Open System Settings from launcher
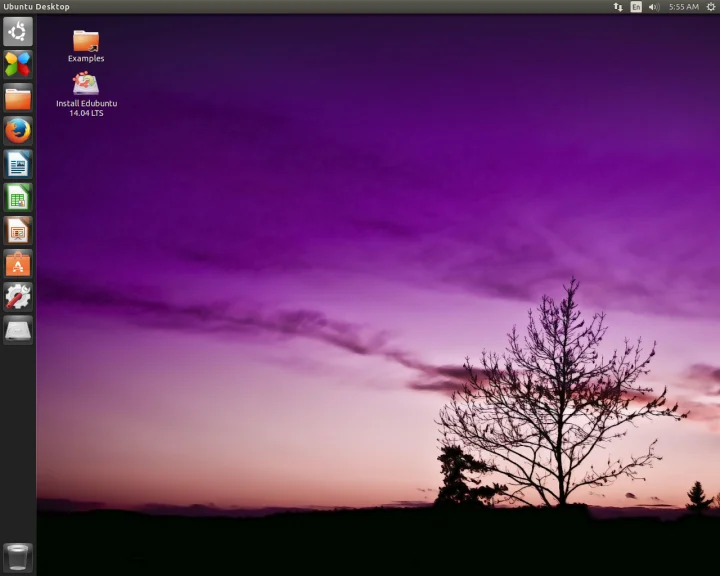The height and width of the screenshot is (576, 720). click(18, 296)
